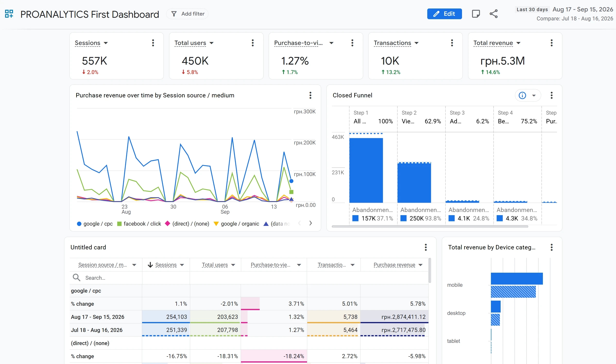Viewport: 616px width, 364px height.
Task: Toggle the google / cpc legend entry
Action: click(95, 224)
